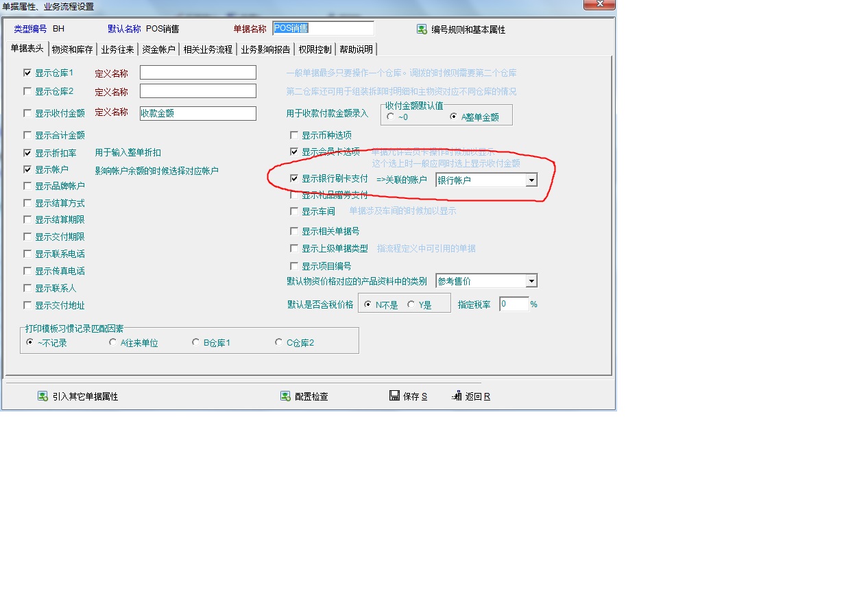The height and width of the screenshot is (598, 868).
Task: Click the 返回 exit icon
Action: [457, 396]
